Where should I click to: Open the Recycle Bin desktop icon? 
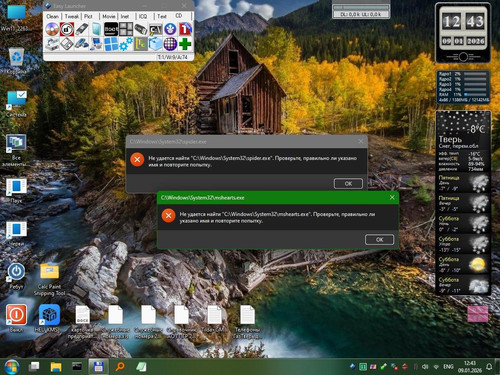tap(16, 60)
